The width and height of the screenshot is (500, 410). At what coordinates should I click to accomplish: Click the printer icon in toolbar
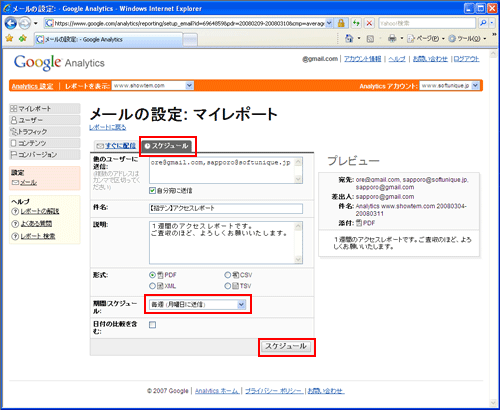coord(392,39)
